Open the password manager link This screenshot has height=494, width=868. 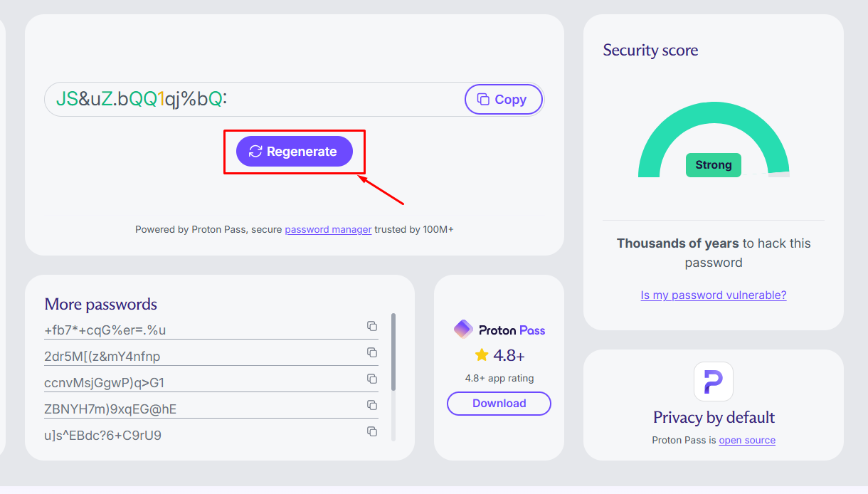328,229
